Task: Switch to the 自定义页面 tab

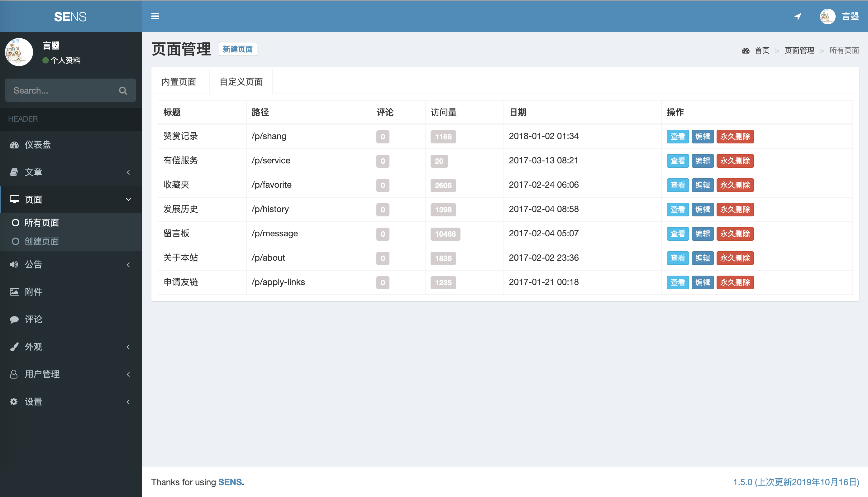Action: (241, 82)
